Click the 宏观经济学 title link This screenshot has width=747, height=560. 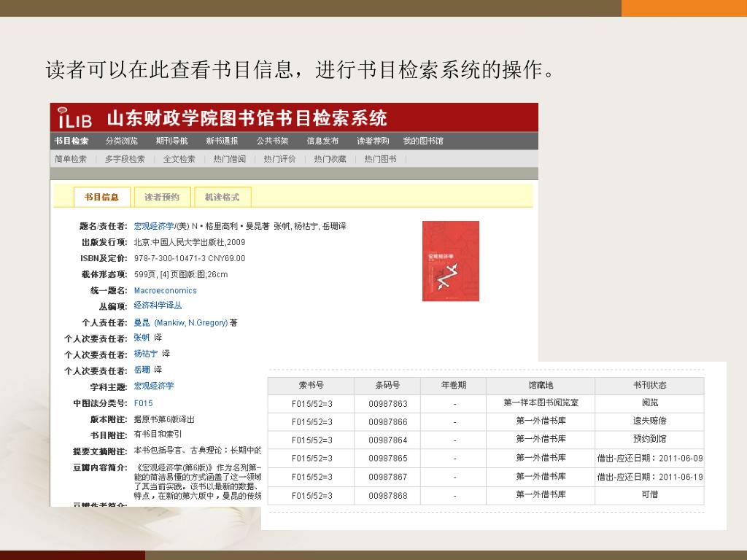click(x=154, y=226)
